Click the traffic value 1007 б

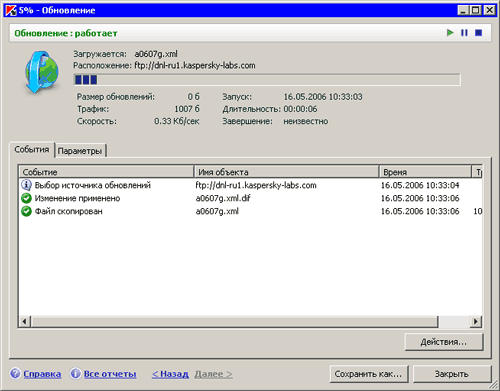(x=187, y=109)
